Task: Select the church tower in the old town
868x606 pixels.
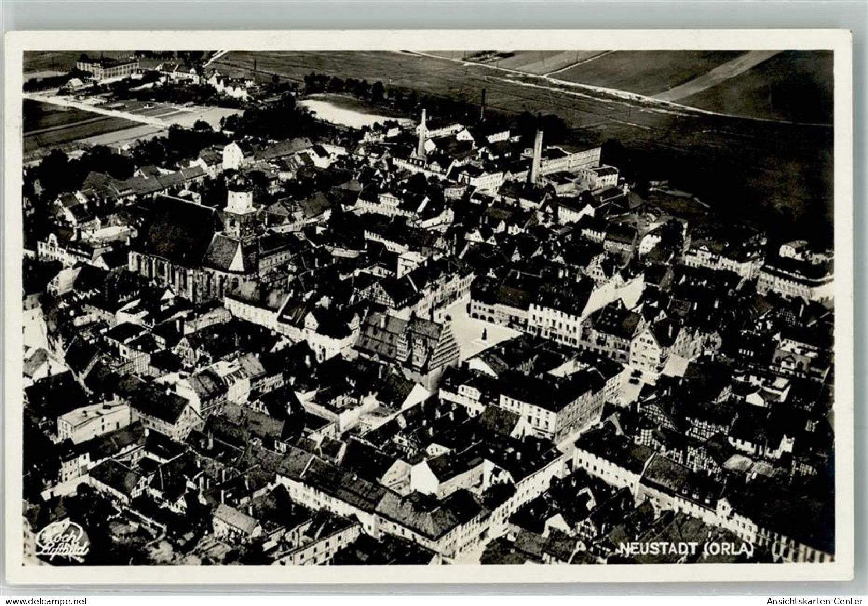Action: (240, 209)
